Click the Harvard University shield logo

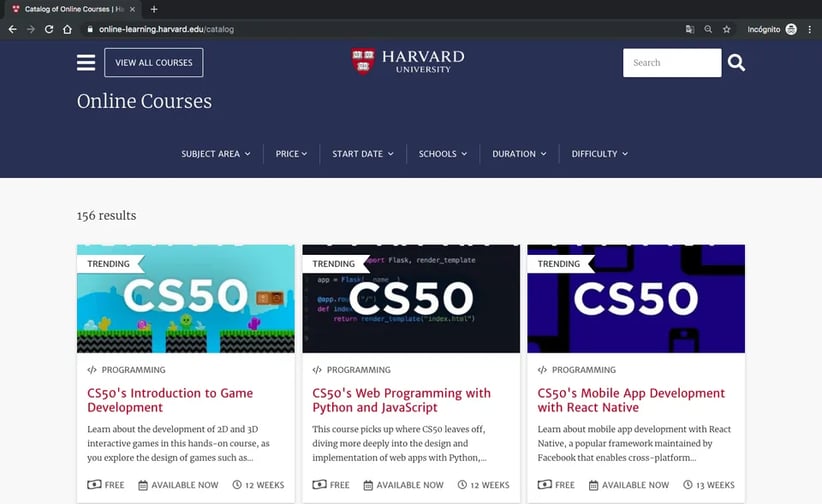coord(363,61)
